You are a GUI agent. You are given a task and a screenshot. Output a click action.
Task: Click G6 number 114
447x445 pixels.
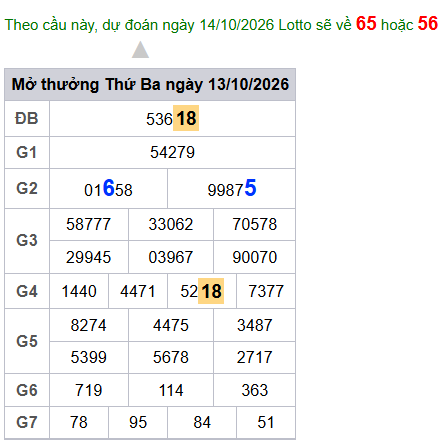pos(171,390)
